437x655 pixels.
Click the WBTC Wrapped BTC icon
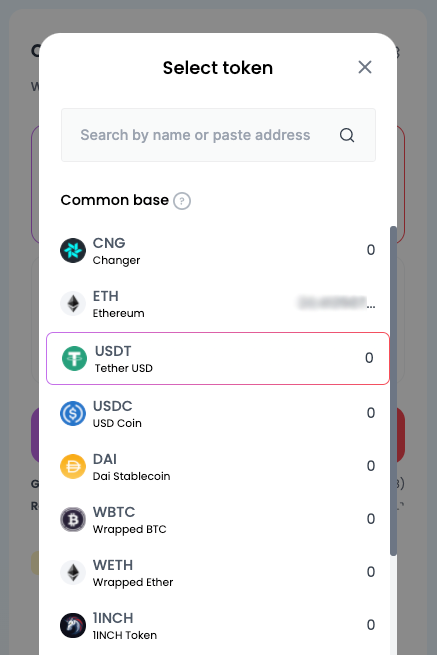(x=73, y=520)
